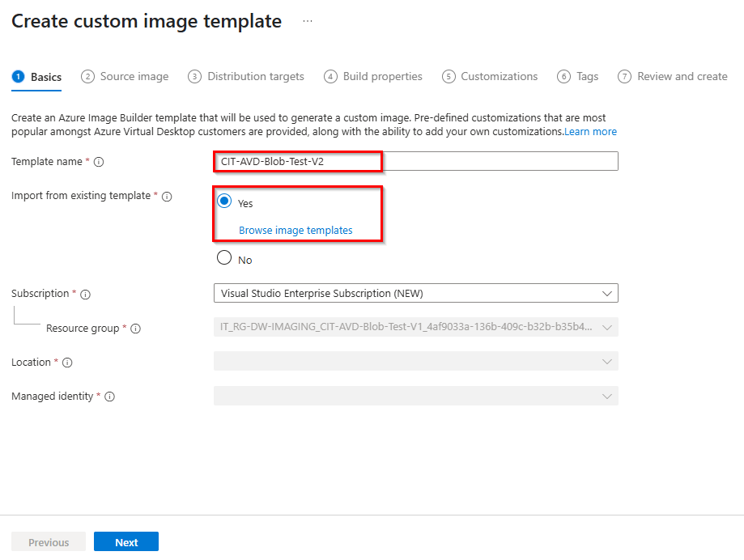Click the Next button
This screenshot has width=744, height=560.
pos(125,541)
